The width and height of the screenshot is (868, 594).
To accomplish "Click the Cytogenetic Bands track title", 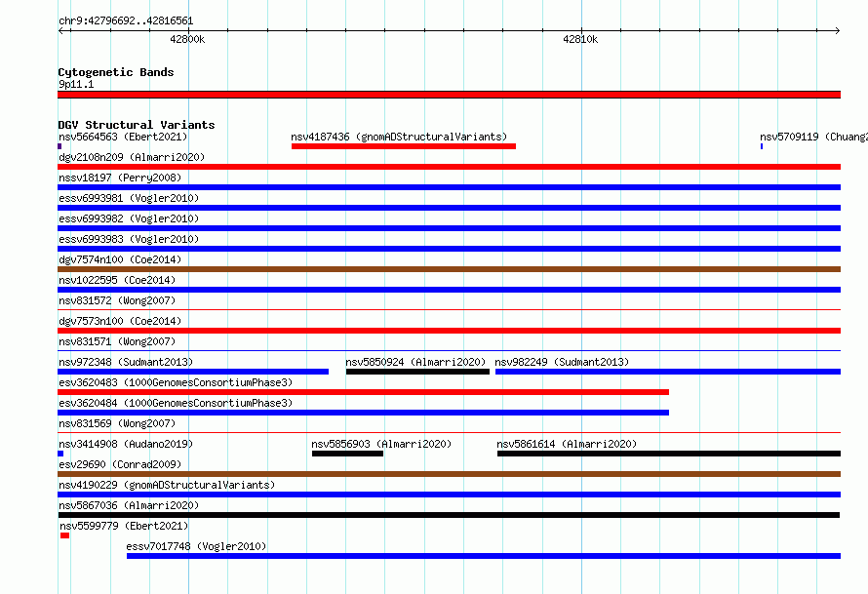I will coord(116,72).
